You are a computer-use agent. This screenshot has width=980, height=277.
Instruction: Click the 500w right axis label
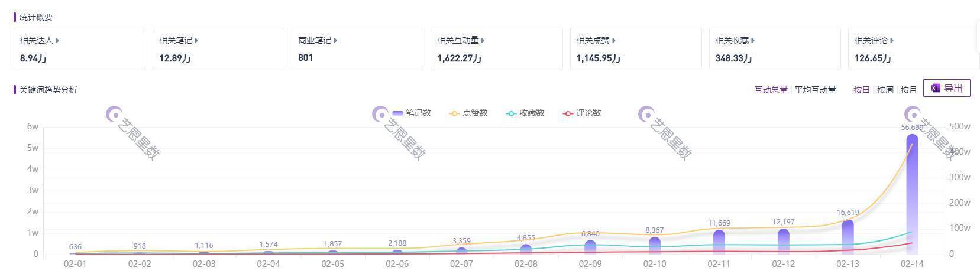(x=959, y=126)
